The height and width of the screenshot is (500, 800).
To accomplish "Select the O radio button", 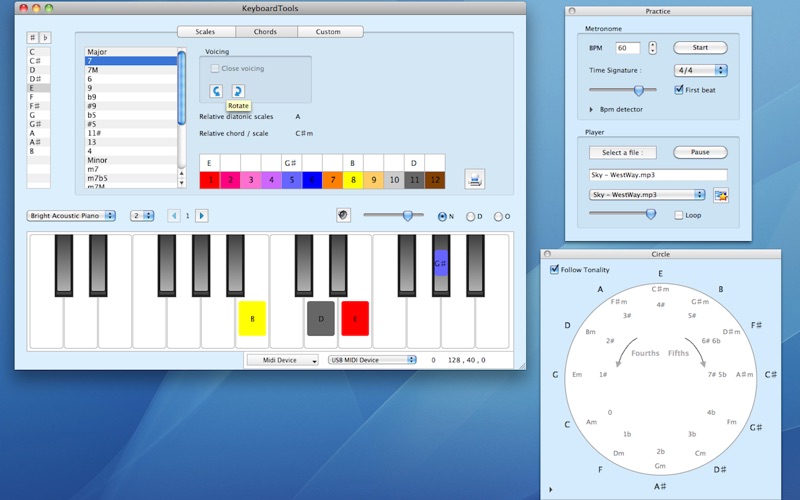I will tap(498, 216).
